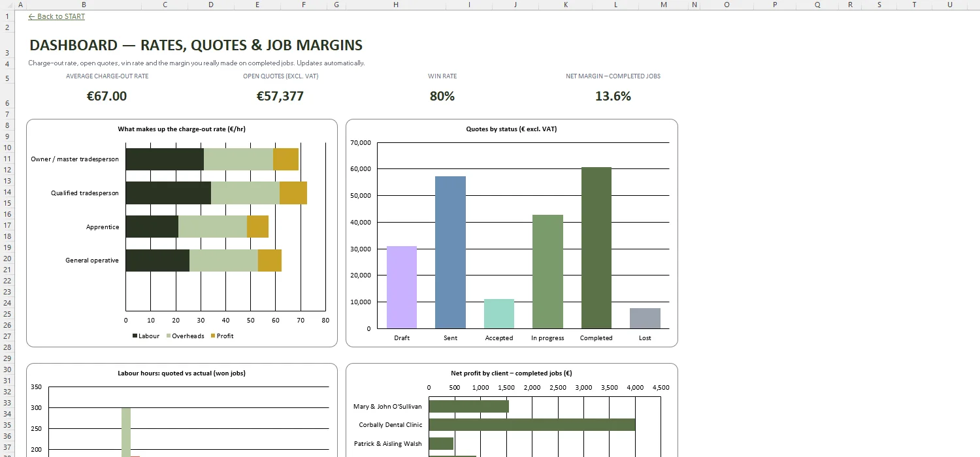Screen dimensions: 980x457
Task: Click the 'AVERAGE CHARGE-OUT RATE' label
Action: 107,76
